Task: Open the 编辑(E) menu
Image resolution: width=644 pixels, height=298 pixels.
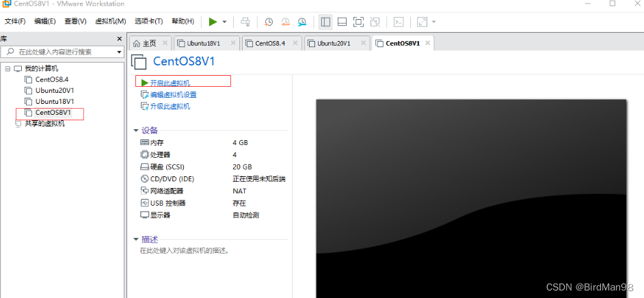Action: (x=45, y=21)
